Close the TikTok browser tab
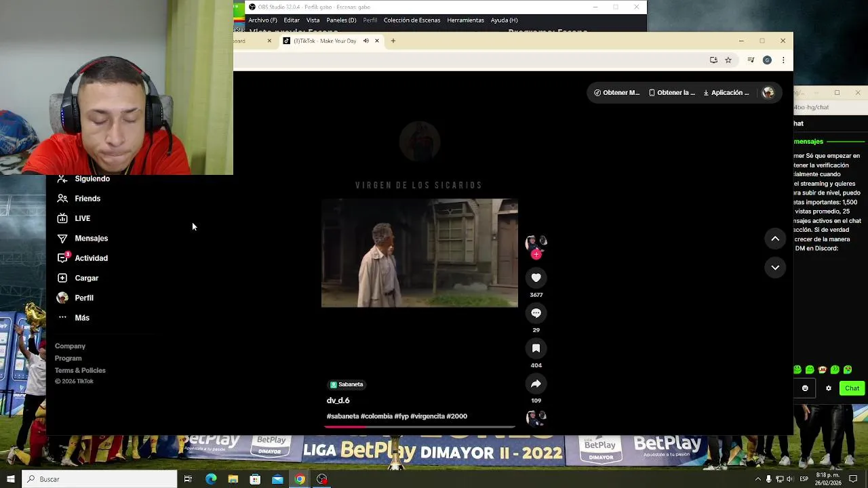868x488 pixels. pos(377,41)
